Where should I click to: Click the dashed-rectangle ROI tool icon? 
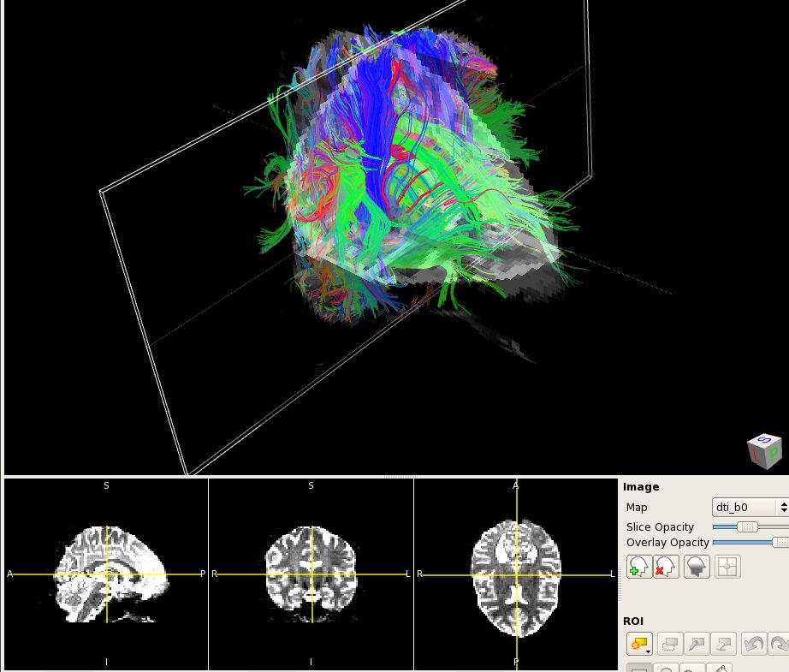(x=670, y=644)
